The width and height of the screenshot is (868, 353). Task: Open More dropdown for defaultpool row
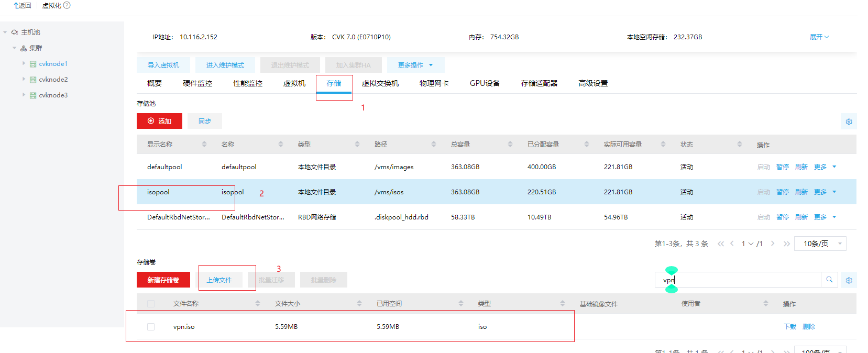tap(825, 167)
